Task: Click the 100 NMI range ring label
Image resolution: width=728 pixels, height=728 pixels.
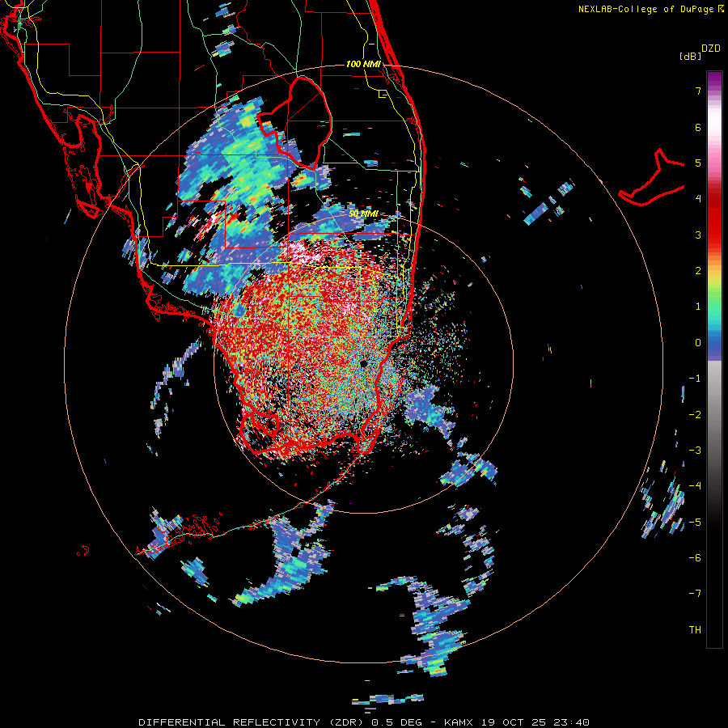Action: pos(363,64)
